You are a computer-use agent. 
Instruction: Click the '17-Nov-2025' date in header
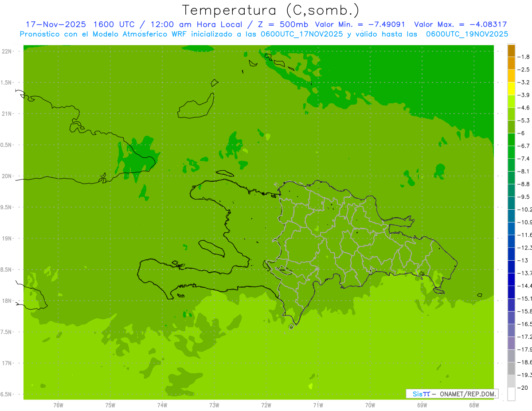tap(57, 24)
